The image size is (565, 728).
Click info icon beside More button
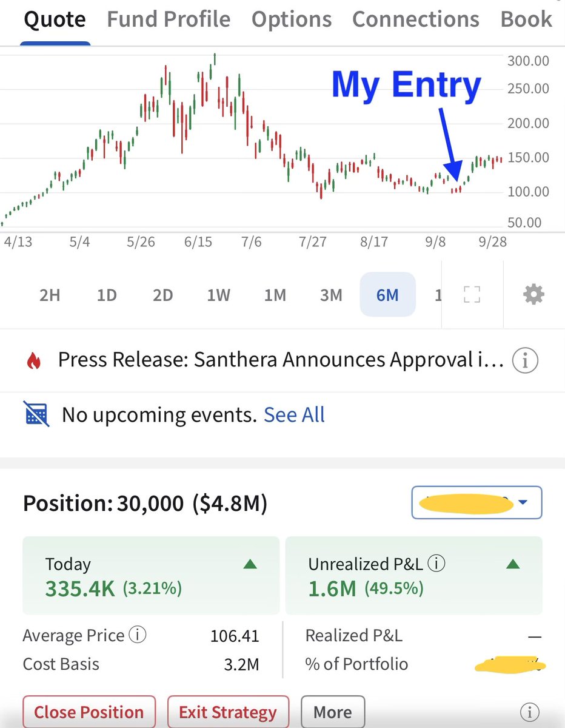[x=530, y=712]
